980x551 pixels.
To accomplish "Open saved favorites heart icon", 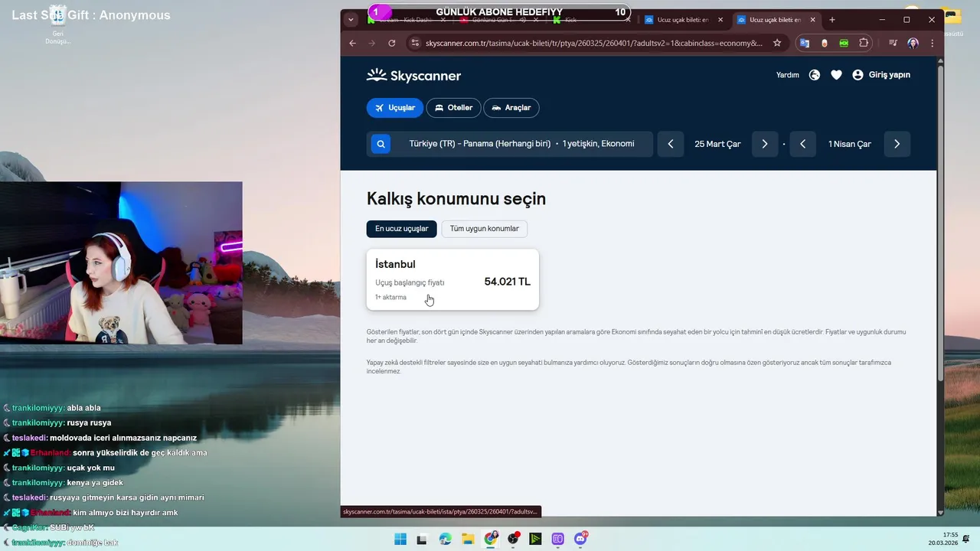I will (x=836, y=75).
